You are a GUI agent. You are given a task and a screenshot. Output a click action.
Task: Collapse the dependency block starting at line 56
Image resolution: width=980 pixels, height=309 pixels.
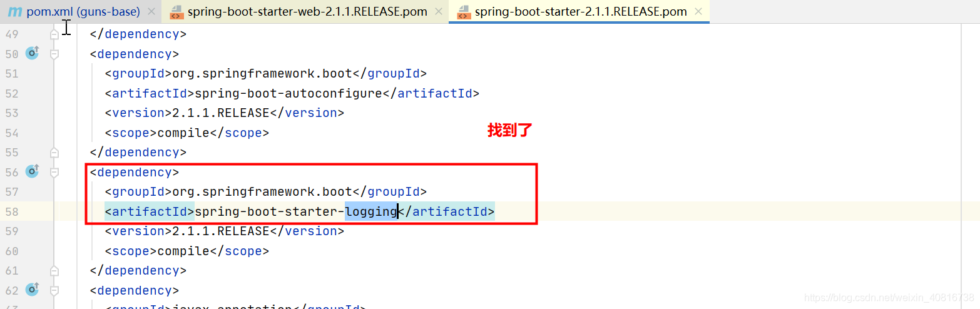point(54,172)
